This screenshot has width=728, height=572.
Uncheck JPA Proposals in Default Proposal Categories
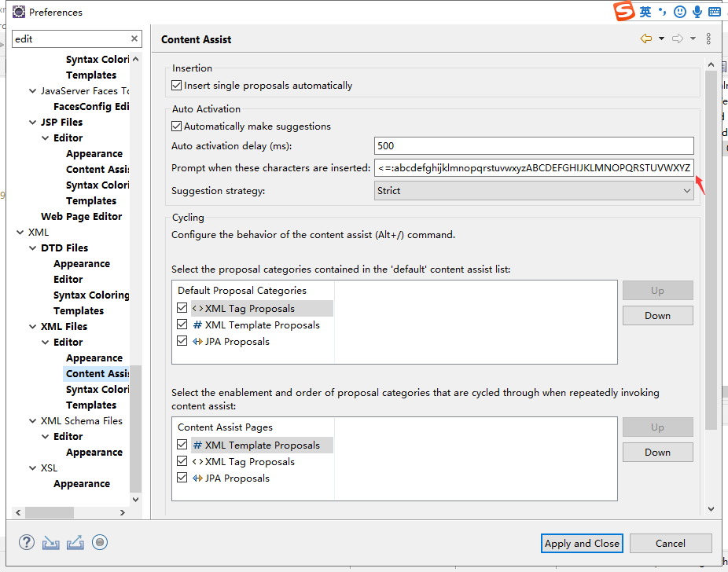pyautogui.click(x=182, y=342)
